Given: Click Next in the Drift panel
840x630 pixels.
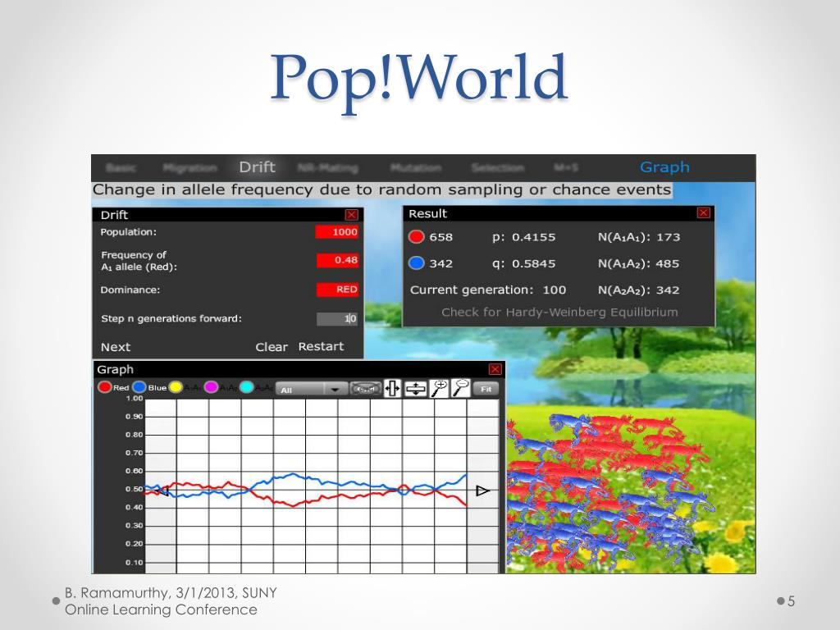Looking at the screenshot, I should [x=116, y=347].
